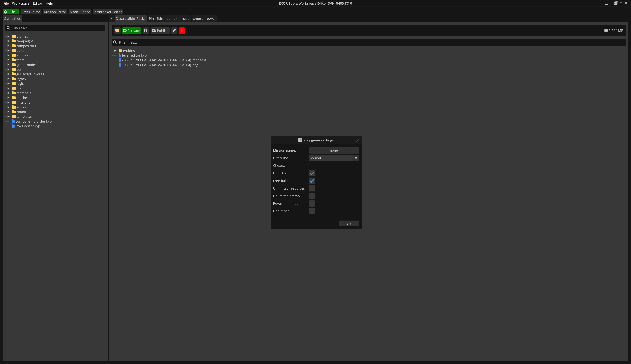Expand the entities folder in the mod files
Image resolution: width=631 pixels, height=364 pixels.
coord(115,51)
